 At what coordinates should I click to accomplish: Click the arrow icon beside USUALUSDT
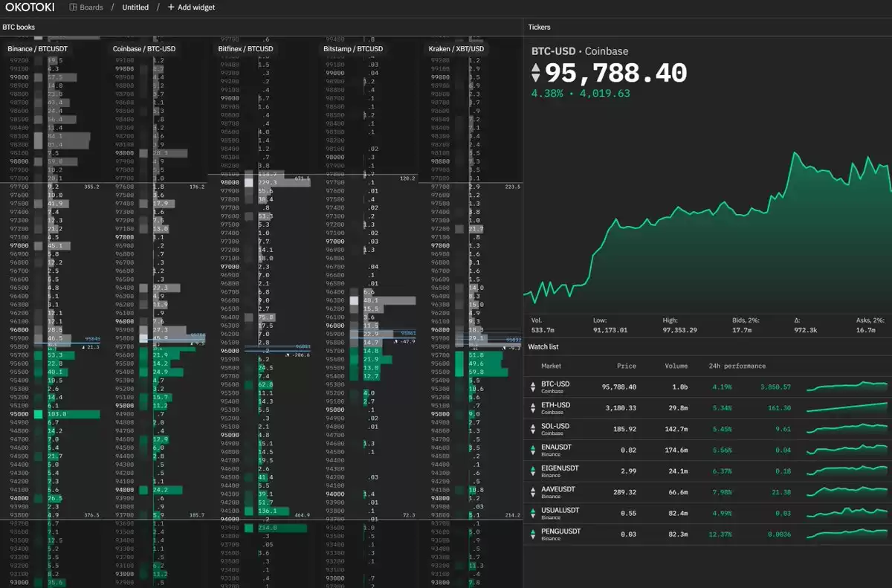(x=532, y=513)
